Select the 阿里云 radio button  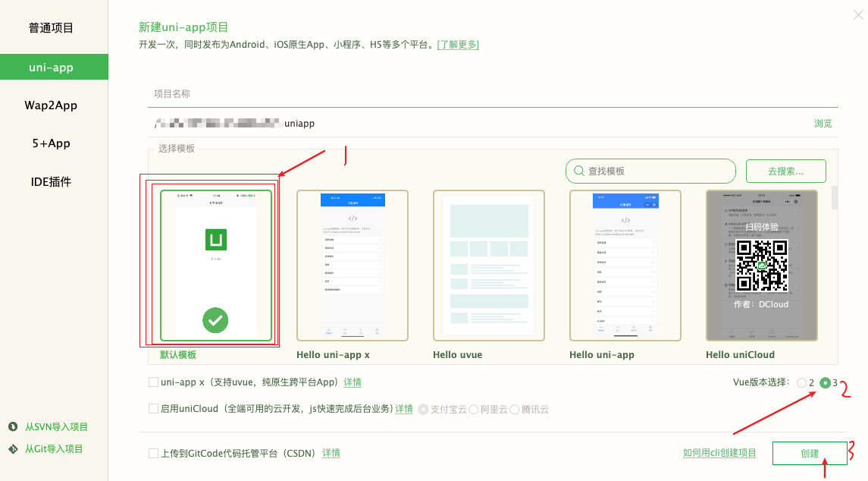(473, 410)
